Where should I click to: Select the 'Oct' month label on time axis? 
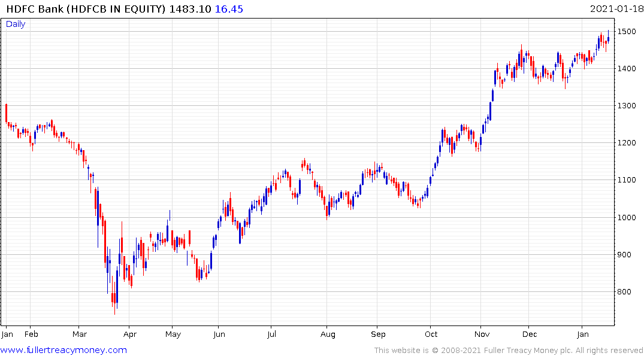[431, 334]
